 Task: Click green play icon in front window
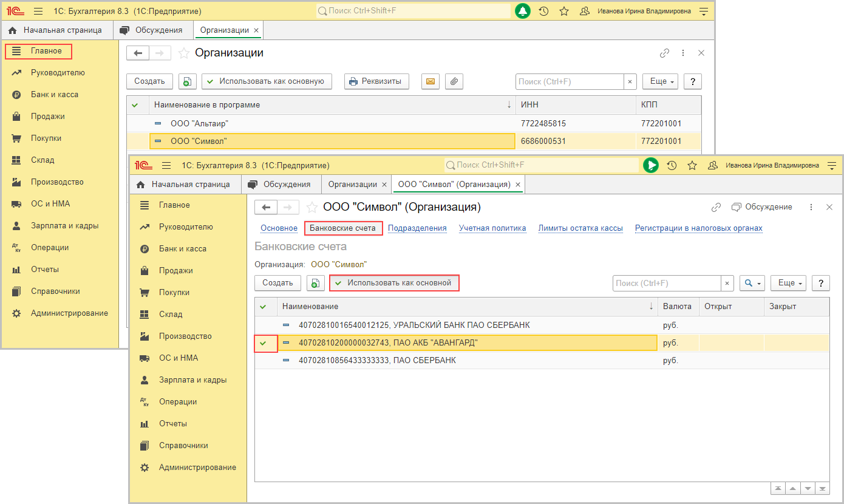tap(651, 165)
